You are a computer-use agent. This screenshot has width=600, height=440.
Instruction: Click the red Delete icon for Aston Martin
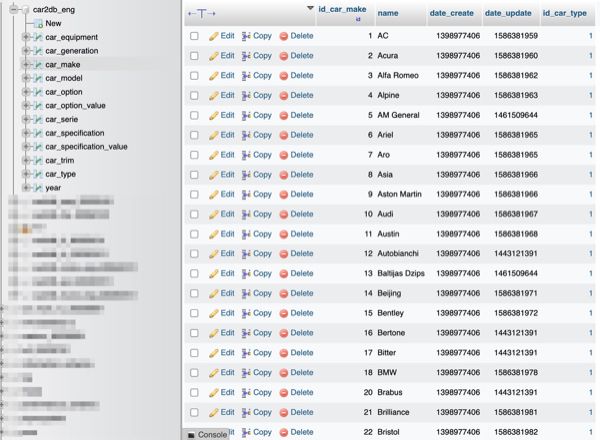click(284, 194)
